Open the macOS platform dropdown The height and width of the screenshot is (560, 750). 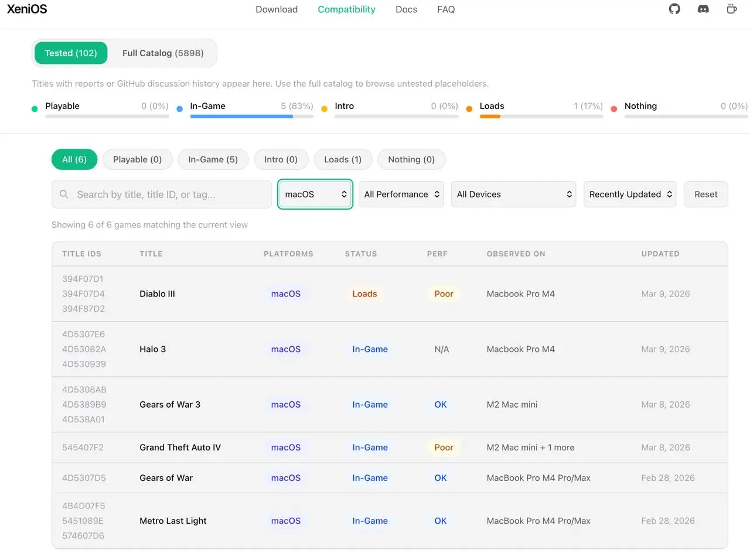point(315,194)
